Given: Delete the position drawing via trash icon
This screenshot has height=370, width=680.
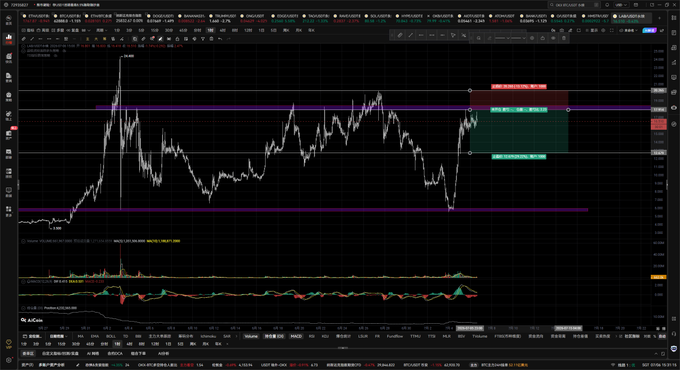Looking at the screenshot, I should click(x=564, y=38).
